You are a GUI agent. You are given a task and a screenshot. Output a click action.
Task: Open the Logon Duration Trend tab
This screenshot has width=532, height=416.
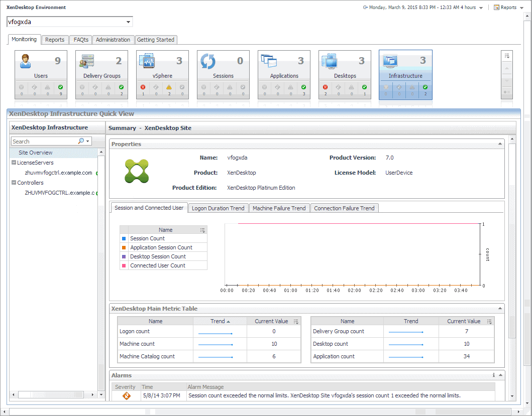pyautogui.click(x=218, y=208)
